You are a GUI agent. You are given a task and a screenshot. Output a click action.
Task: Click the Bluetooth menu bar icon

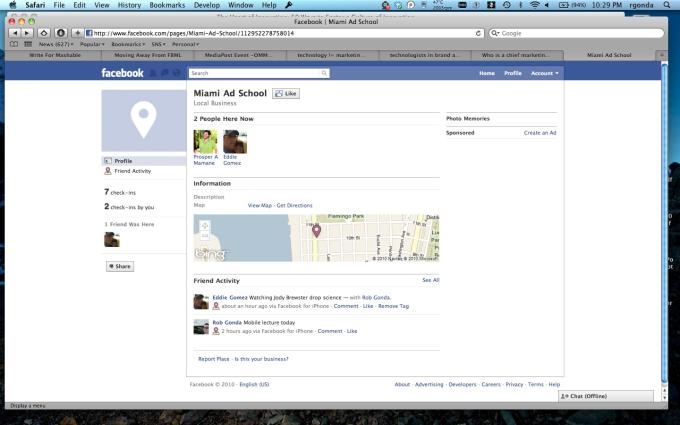click(521, 5)
